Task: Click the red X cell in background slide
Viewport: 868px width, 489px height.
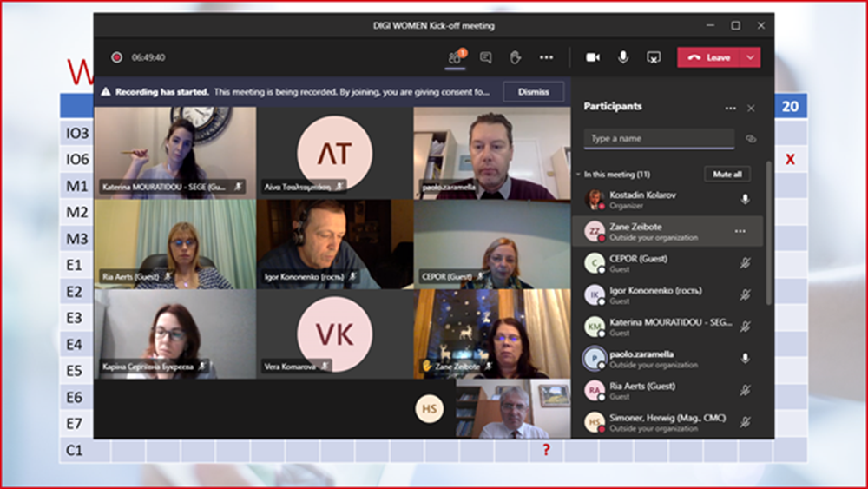Action: [790, 160]
